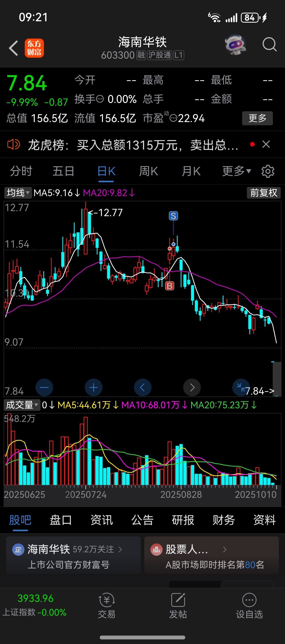Switch to 周K tab
The height and width of the screenshot is (644, 285).
click(148, 171)
